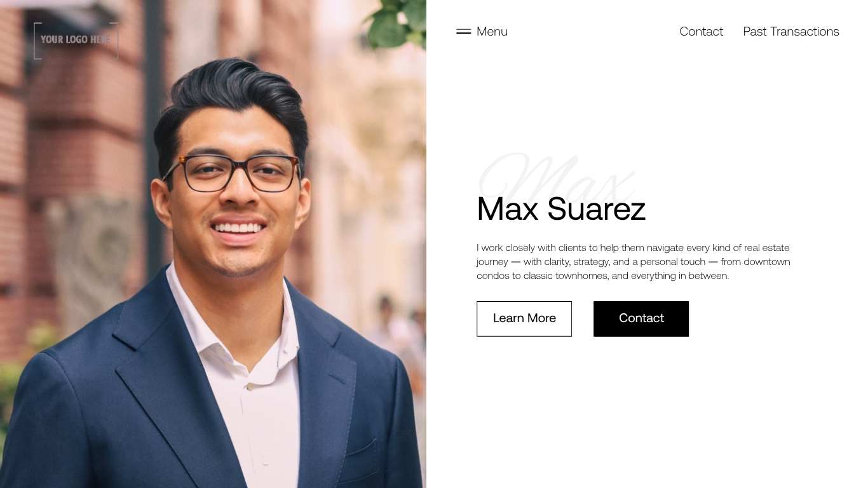
Task: Click the Your Logo Here logo
Action: (x=76, y=40)
